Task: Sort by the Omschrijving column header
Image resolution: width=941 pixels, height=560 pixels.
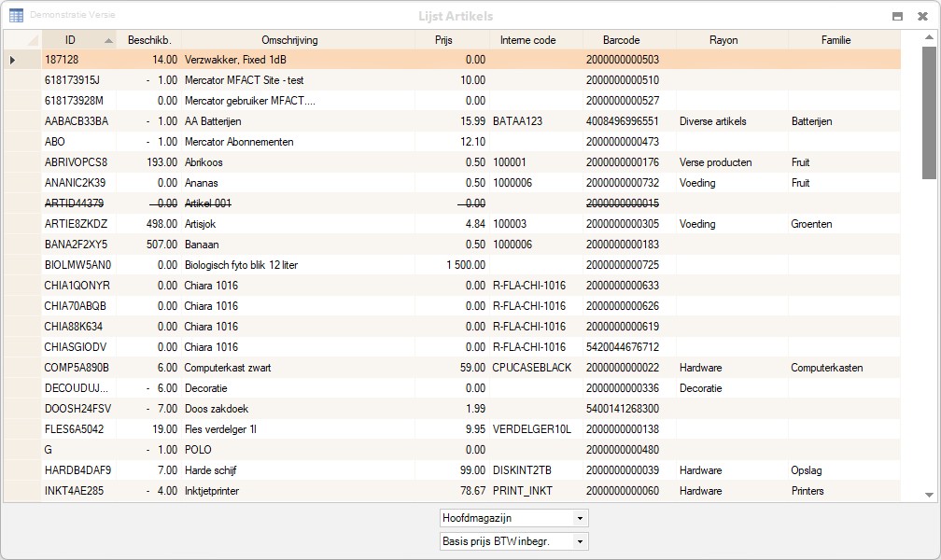Action: pos(289,40)
